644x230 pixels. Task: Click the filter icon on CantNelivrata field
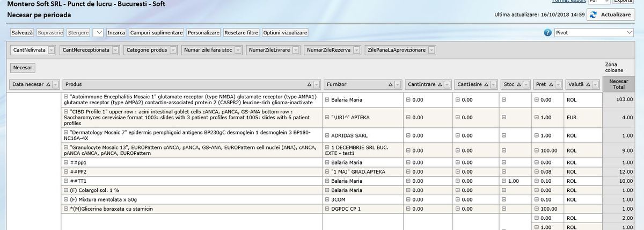(52, 50)
